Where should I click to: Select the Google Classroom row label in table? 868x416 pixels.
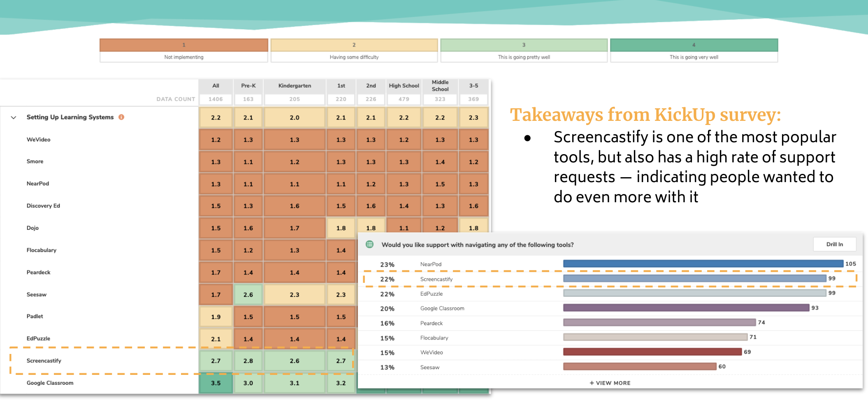(x=50, y=383)
